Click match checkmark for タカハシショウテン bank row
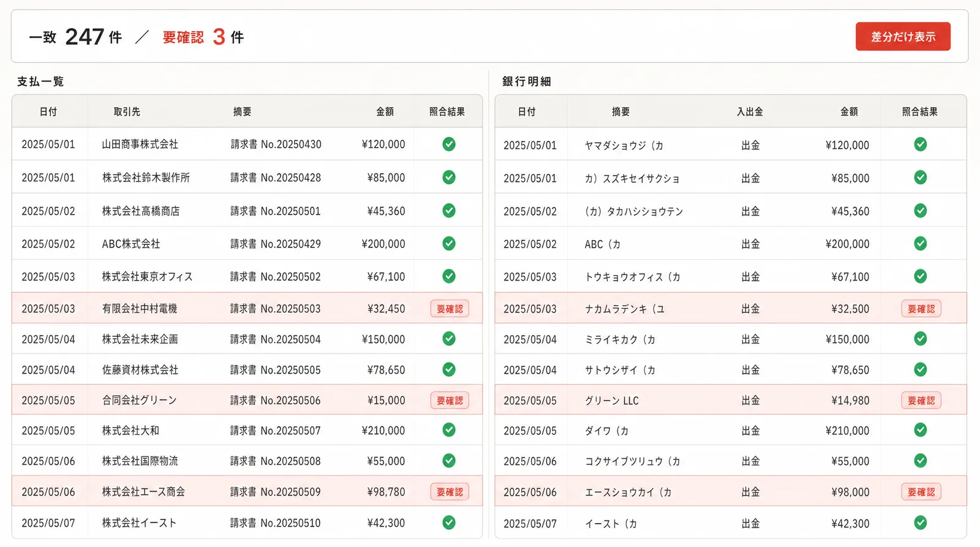Image resolution: width=980 pixels, height=547 pixels. coord(920,211)
